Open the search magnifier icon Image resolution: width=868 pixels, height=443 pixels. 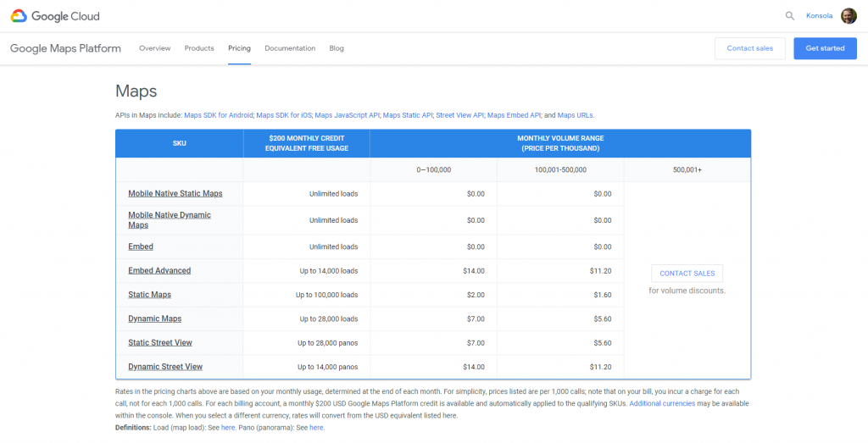pos(789,16)
